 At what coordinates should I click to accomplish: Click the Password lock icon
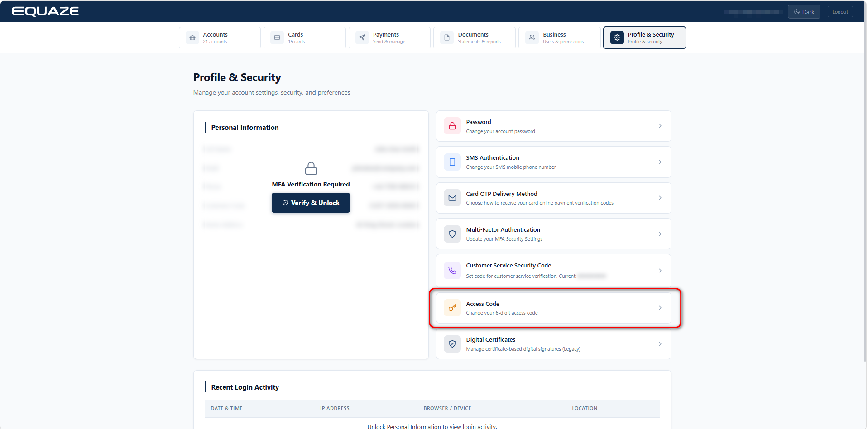click(x=452, y=126)
